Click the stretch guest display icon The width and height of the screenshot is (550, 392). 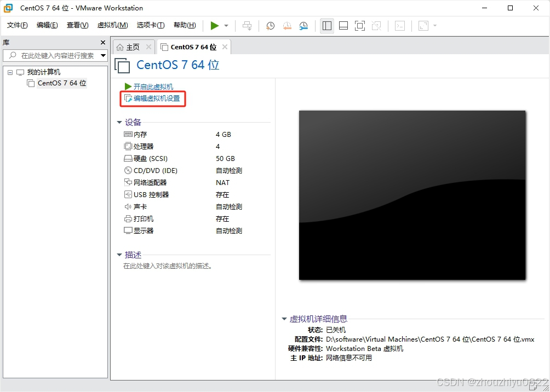click(x=423, y=26)
